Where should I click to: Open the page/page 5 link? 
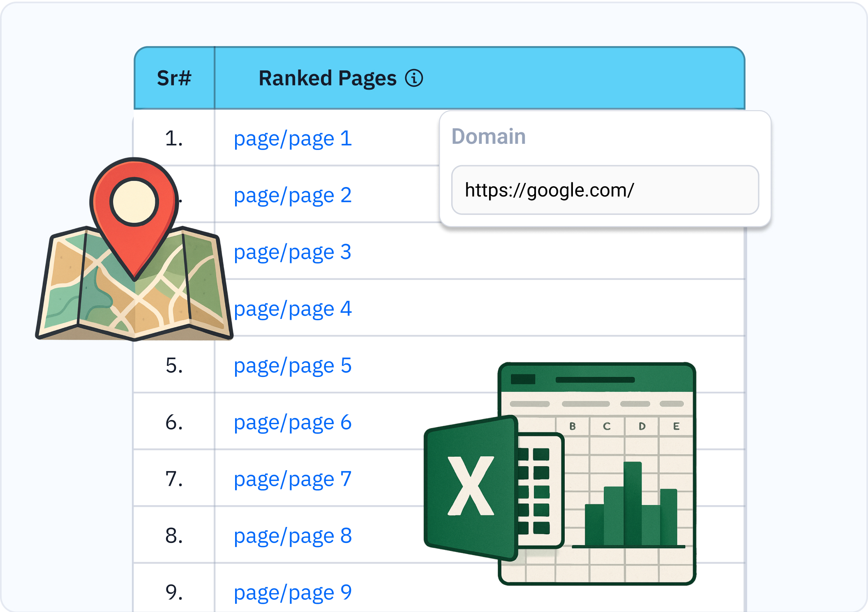coord(293,365)
